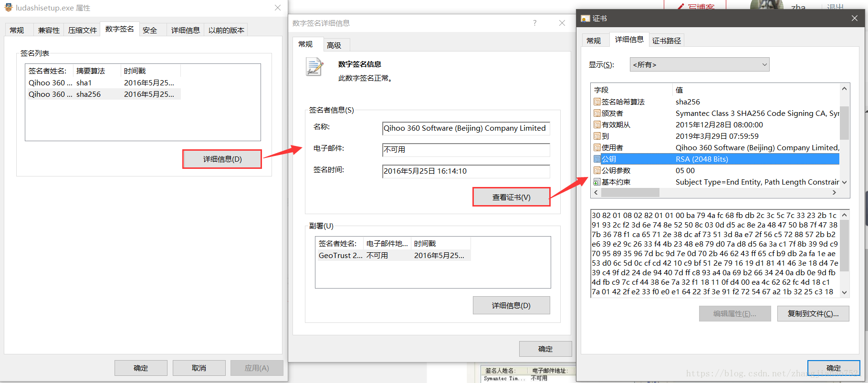Select the Subject Type=End Entity value
Image resolution: width=868 pixels, height=383 pixels.
[757, 182]
